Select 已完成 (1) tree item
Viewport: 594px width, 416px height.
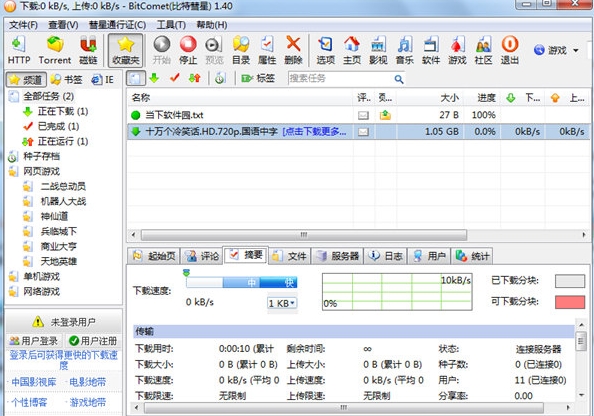point(51,126)
